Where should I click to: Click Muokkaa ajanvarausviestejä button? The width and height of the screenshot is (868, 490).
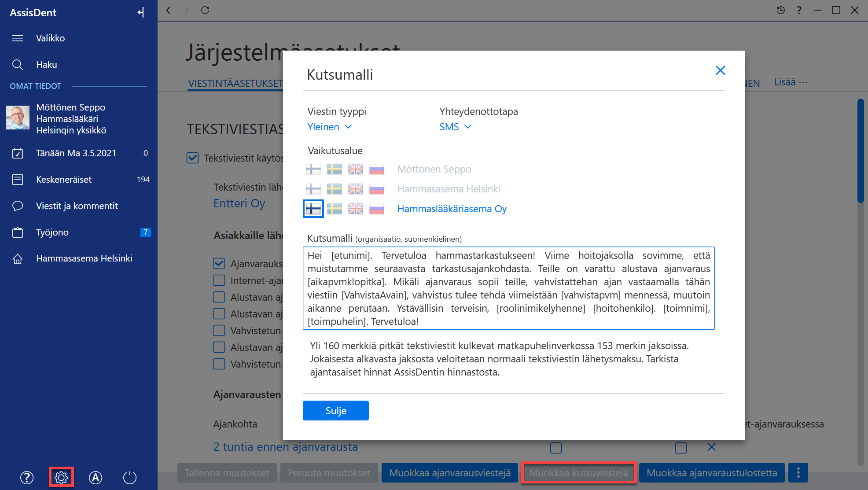[x=450, y=473]
